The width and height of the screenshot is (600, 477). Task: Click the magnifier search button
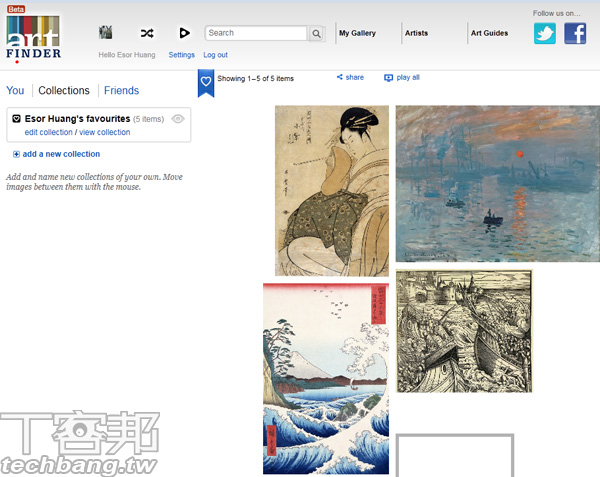pyautogui.click(x=316, y=33)
